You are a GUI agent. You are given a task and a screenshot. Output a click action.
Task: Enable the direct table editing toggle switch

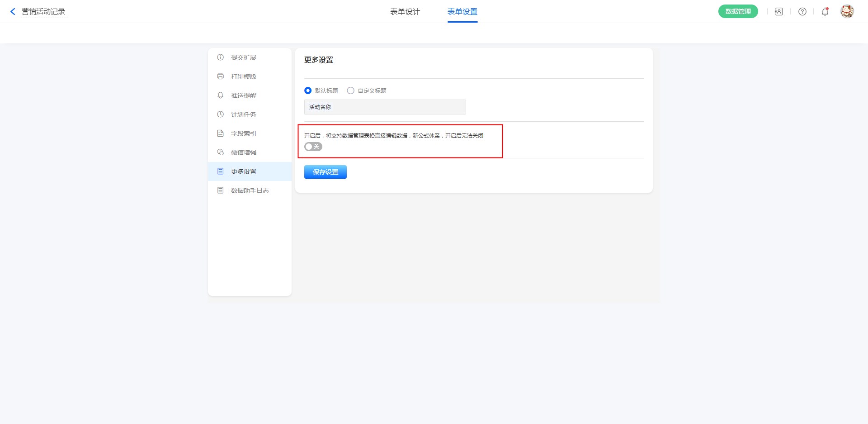click(x=313, y=147)
